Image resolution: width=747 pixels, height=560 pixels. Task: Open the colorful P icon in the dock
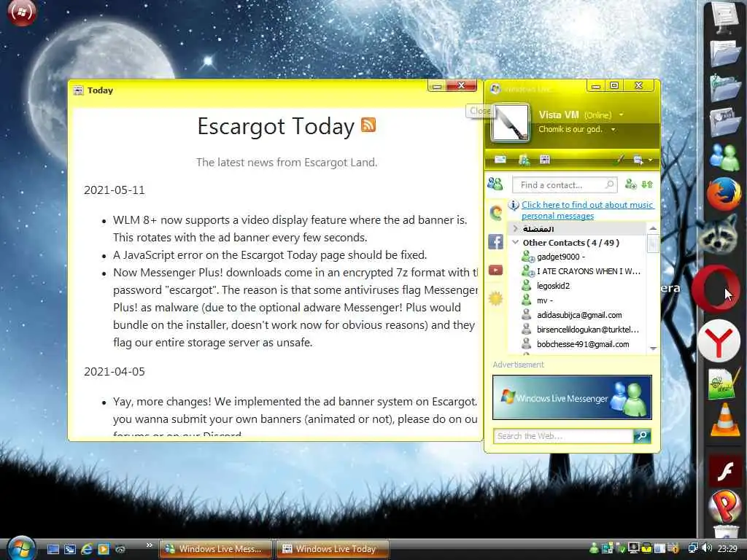tap(724, 507)
